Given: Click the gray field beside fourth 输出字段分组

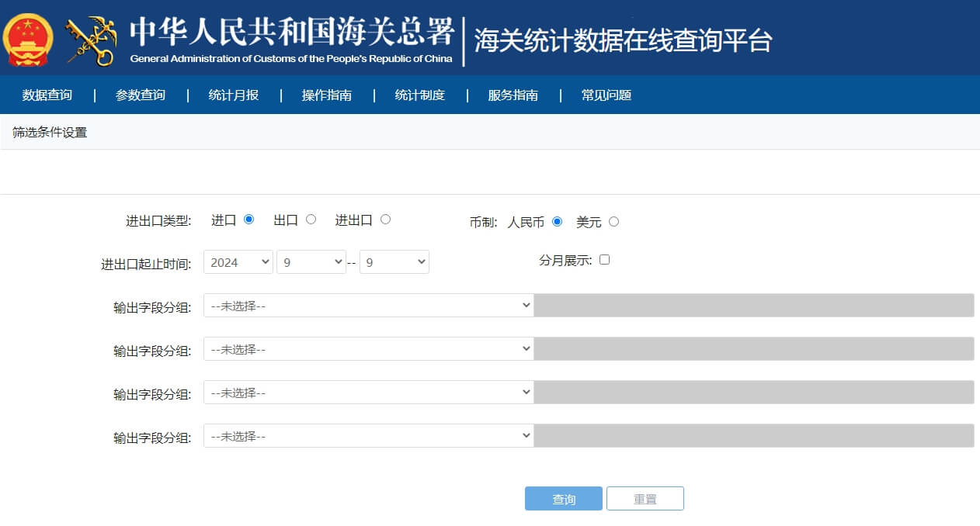Looking at the screenshot, I should coord(754,436).
